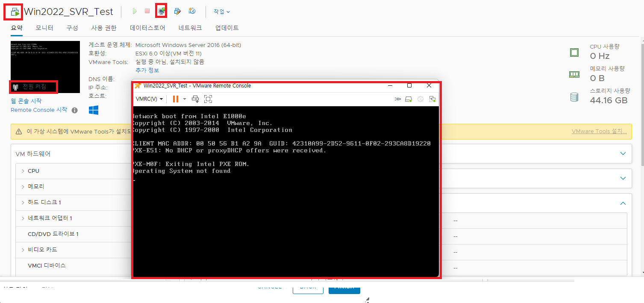Click the green Power On play icon

[135, 11]
